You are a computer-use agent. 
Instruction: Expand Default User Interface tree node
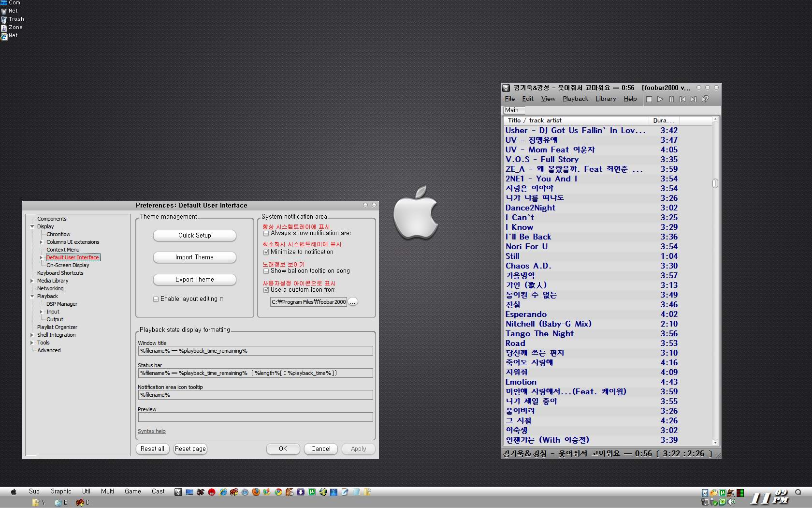coord(41,257)
